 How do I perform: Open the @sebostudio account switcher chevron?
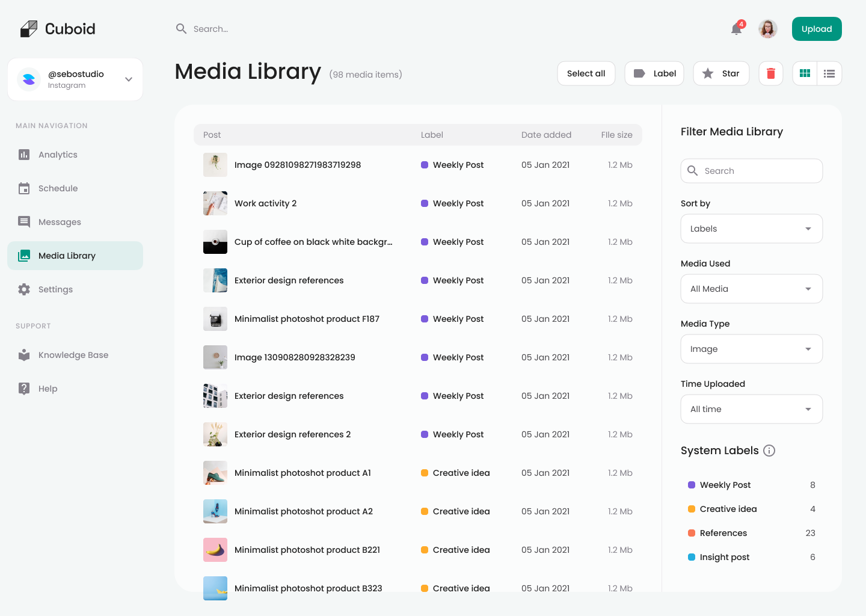(127, 79)
